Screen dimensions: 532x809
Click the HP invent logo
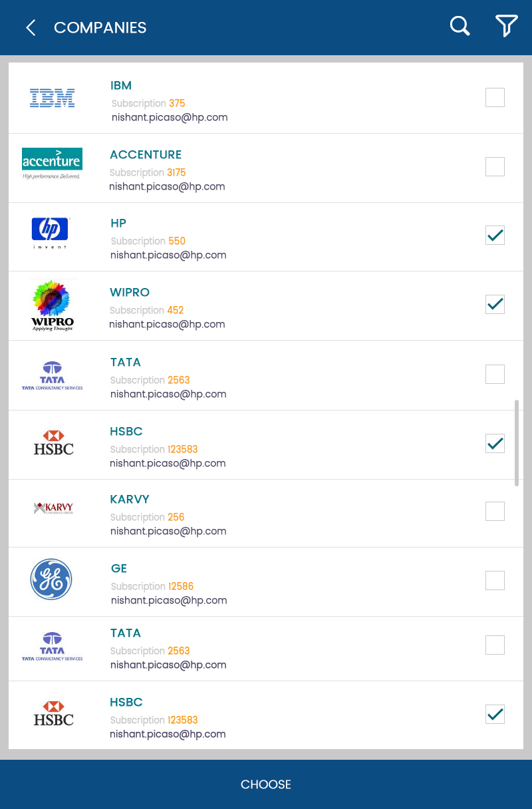pos(51,232)
